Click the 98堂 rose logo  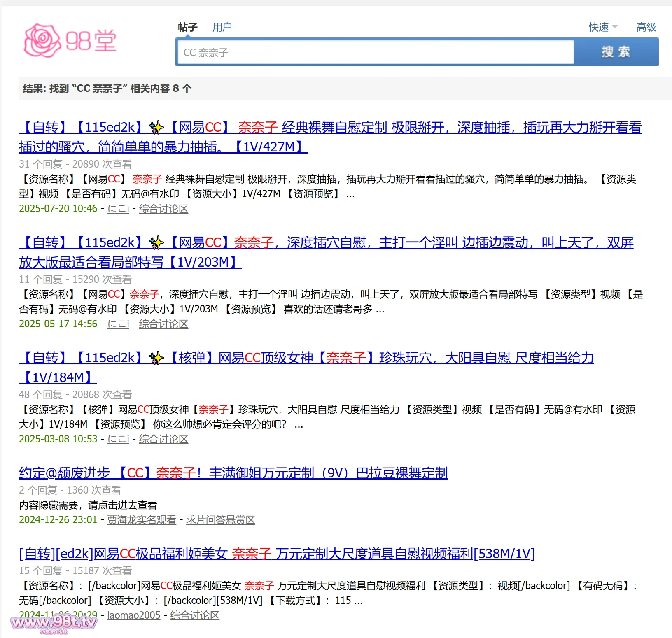point(70,40)
